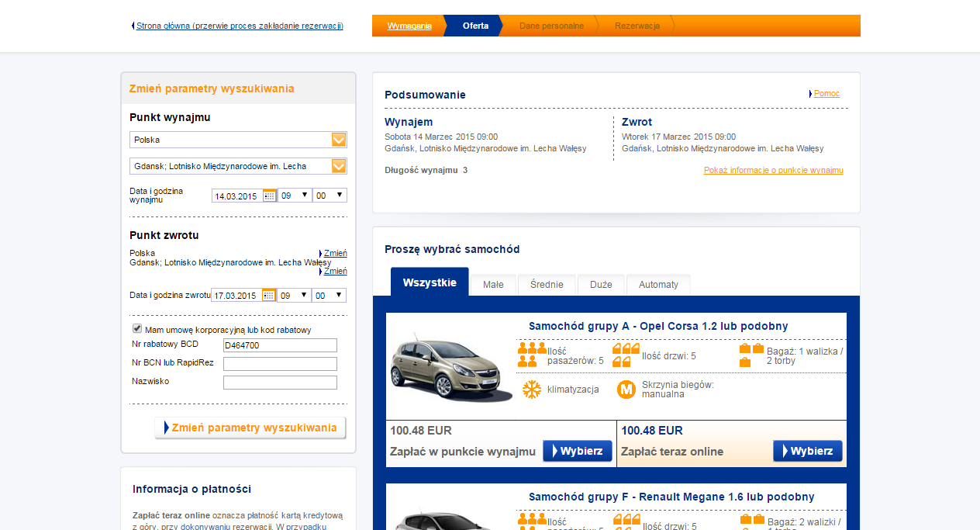Switch to the Średnie cars tab
The width and height of the screenshot is (980, 530).
pos(547,285)
